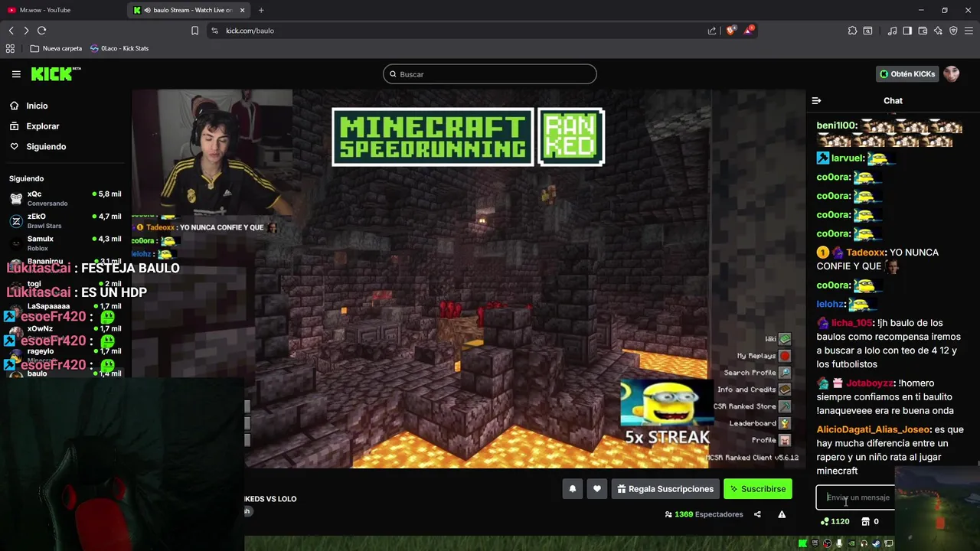This screenshot has width=980, height=551.
Task: Open the Brave Wallet icon
Action: [x=923, y=31]
